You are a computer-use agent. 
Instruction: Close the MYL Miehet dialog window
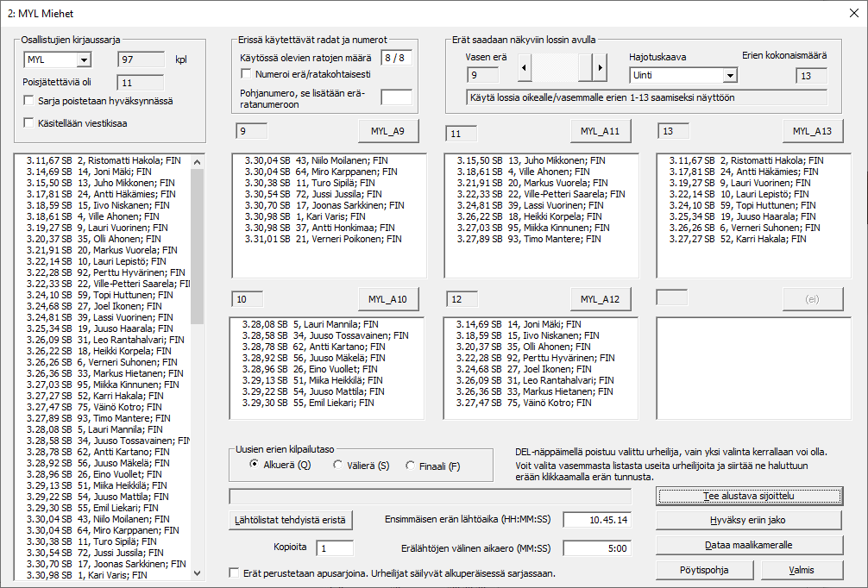click(x=852, y=12)
